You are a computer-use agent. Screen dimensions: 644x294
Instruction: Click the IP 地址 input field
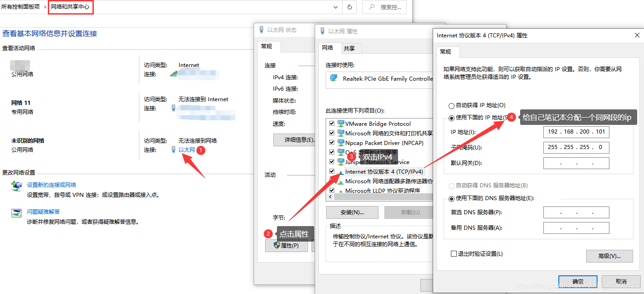pyautogui.click(x=576, y=132)
